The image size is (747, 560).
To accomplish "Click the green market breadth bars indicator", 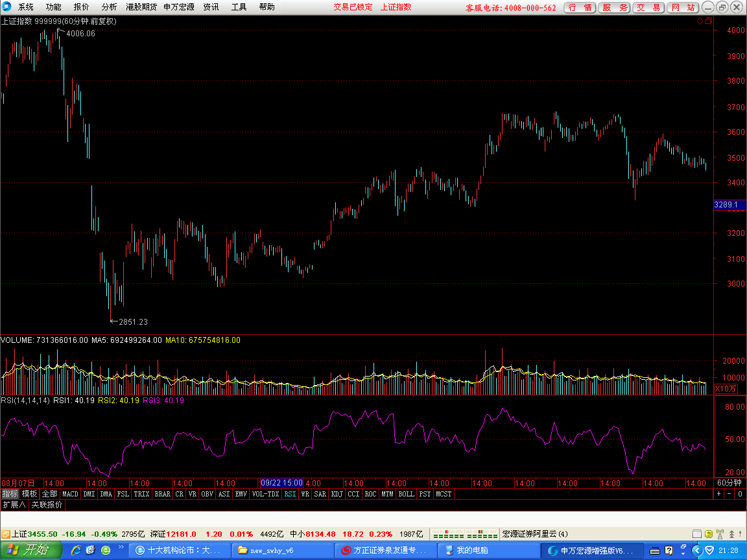I will tap(464, 534).
